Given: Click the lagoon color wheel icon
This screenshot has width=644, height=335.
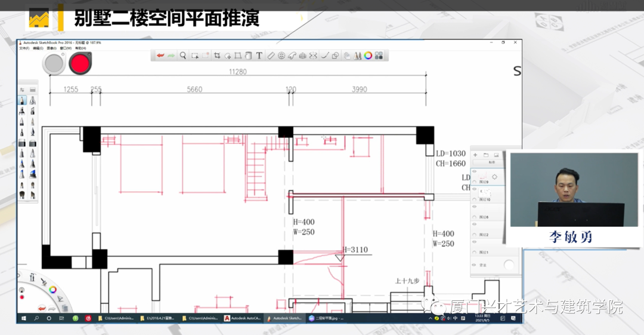Looking at the screenshot, I should point(52,289).
